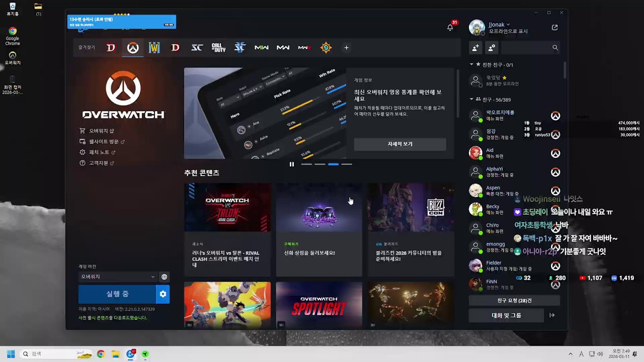Click the taskbar clock showing 2026-03-11
Screen dimensions: 644x362
(619, 354)
